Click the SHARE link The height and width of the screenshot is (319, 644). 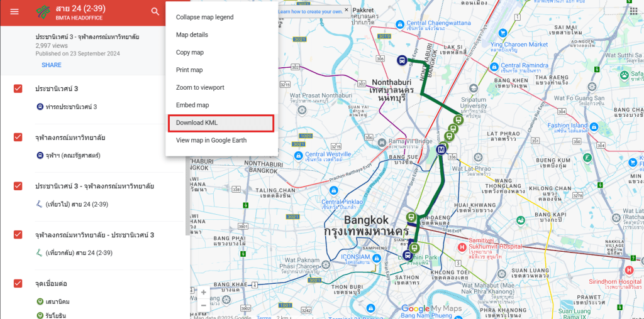click(x=52, y=65)
